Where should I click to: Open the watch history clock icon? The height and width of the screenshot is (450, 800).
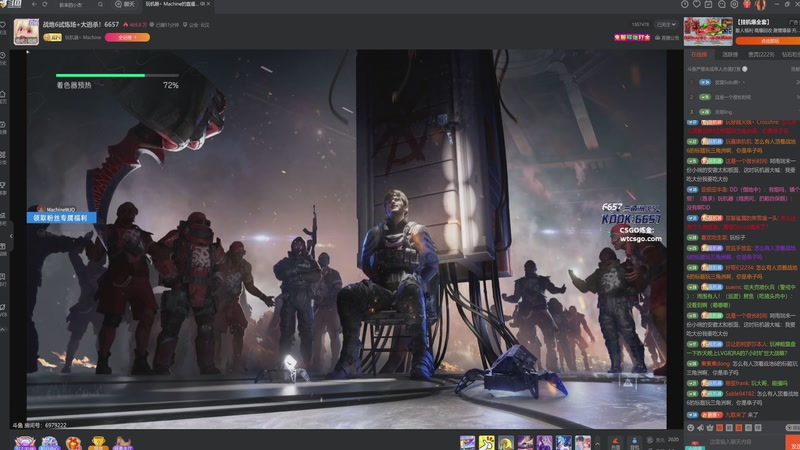pyautogui.click(x=684, y=4)
